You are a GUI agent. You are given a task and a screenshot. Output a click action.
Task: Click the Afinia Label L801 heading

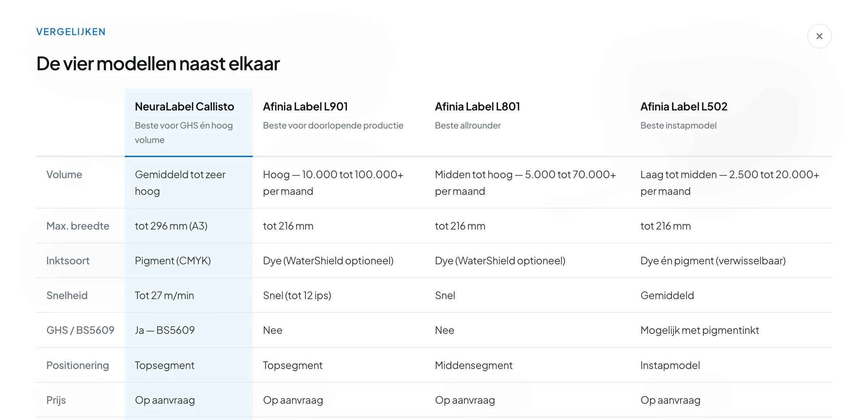pyautogui.click(x=477, y=106)
